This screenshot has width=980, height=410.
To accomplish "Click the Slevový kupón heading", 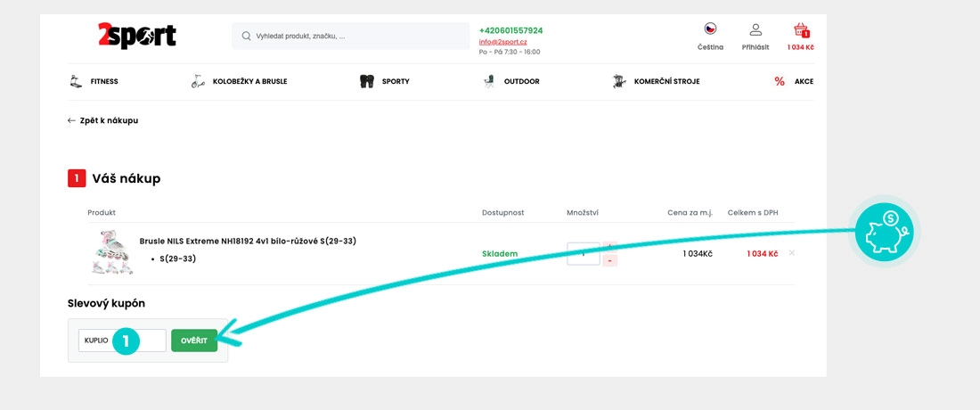I will click(x=106, y=304).
